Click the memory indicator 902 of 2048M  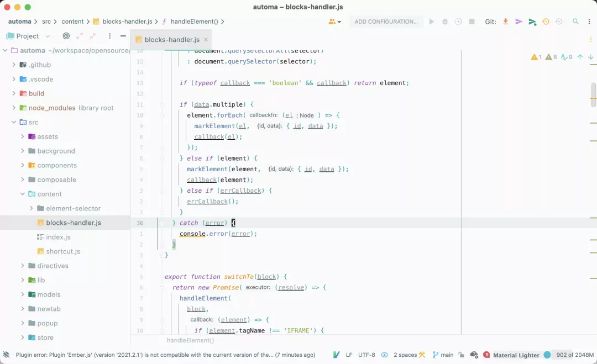pos(575,355)
